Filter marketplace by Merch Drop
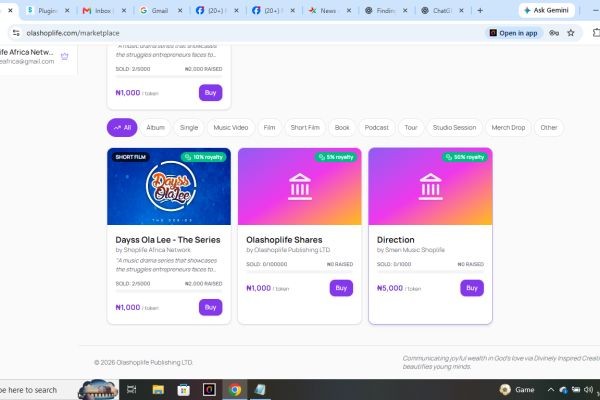This screenshot has height=400, width=600. pos(508,127)
